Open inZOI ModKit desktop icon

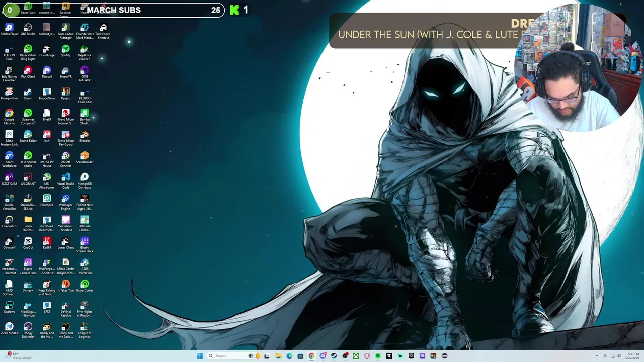9,329
